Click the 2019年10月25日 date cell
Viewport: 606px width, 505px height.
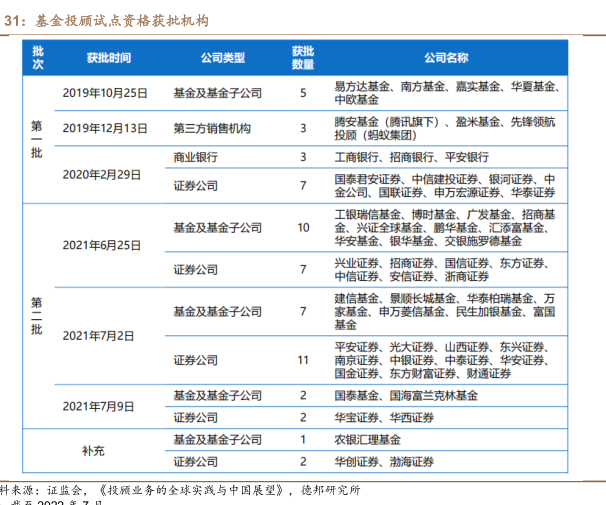[104, 93]
